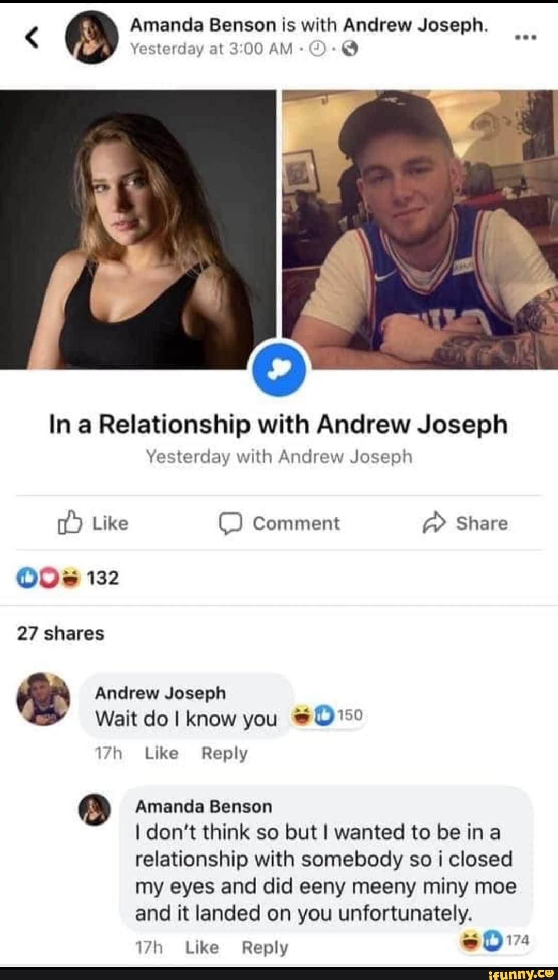558x980 pixels.
Task: Tap the back arrow icon
Action: 32,38
